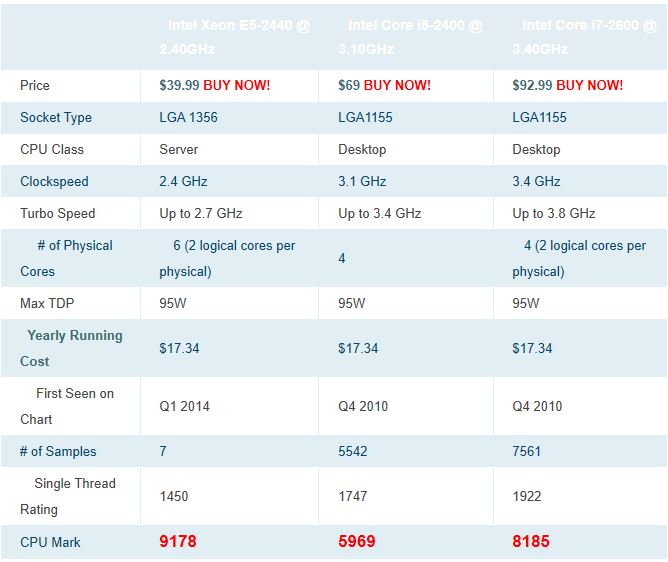Image resolution: width=668 pixels, height=562 pixels.
Task: Select the CPU Mark score 9178
Action: tap(178, 542)
